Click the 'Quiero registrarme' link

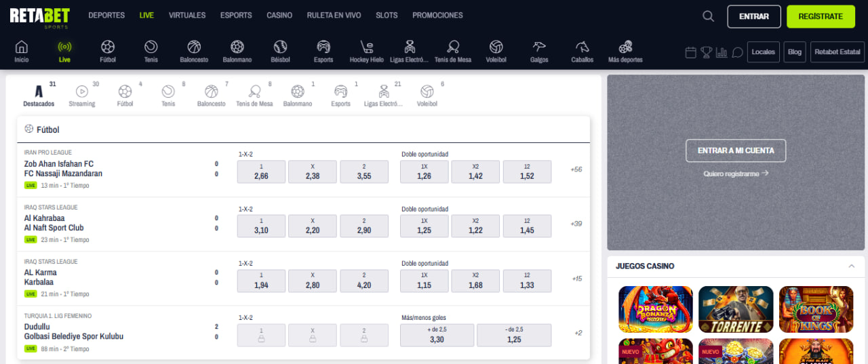[736, 174]
